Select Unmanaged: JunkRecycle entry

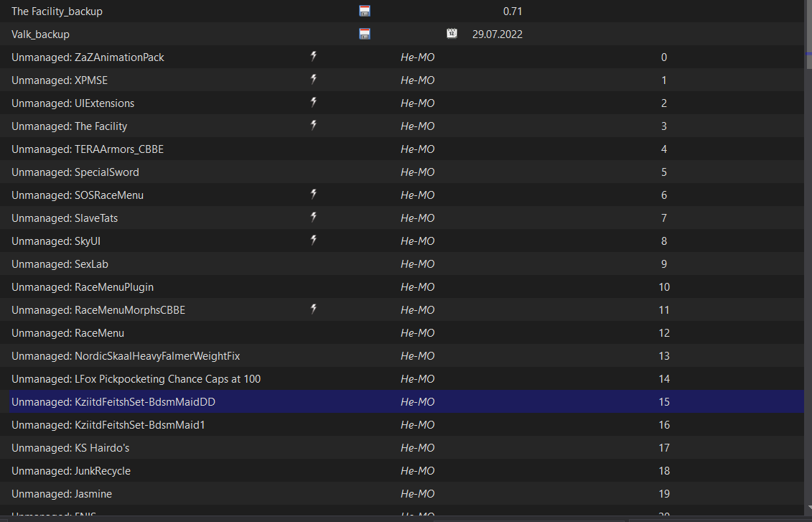[x=402, y=471]
